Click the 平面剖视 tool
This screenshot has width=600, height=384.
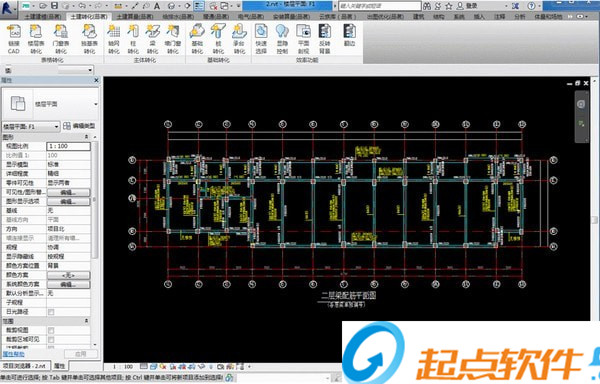coord(303,39)
